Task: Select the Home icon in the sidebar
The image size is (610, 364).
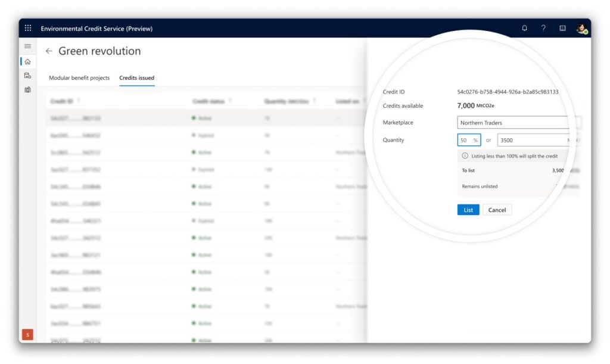Action: click(x=27, y=61)
